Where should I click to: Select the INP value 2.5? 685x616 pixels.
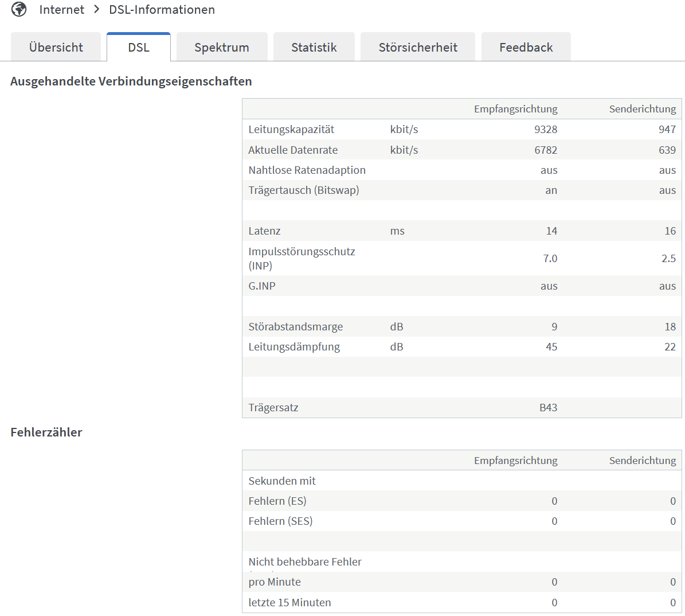(x=669, y=258)
